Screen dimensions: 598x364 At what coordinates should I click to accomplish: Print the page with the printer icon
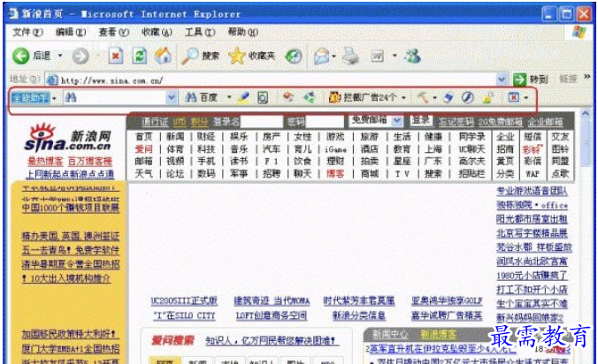(x=350, y=56)
